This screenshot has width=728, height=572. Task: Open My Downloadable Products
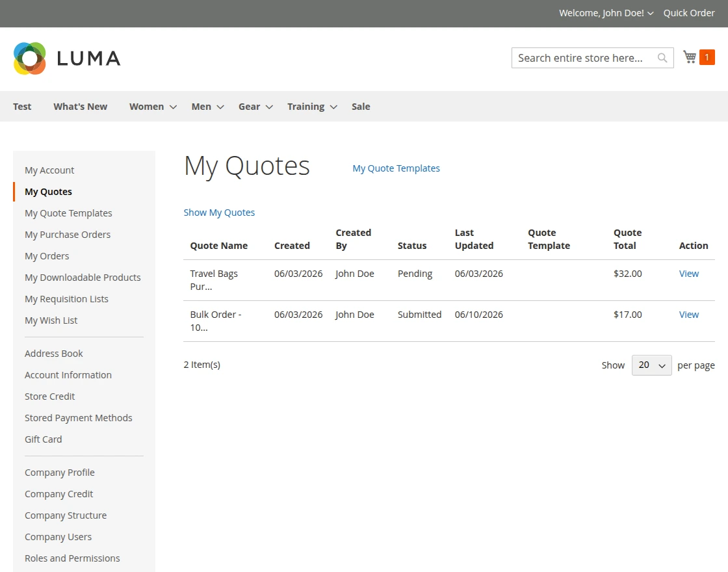point(83,277)
